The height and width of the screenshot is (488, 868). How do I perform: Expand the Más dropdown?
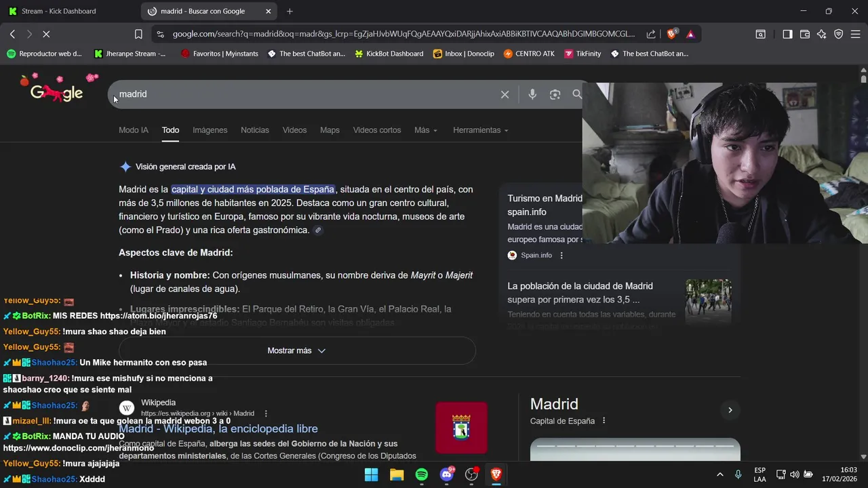click(x=426, y=130)
